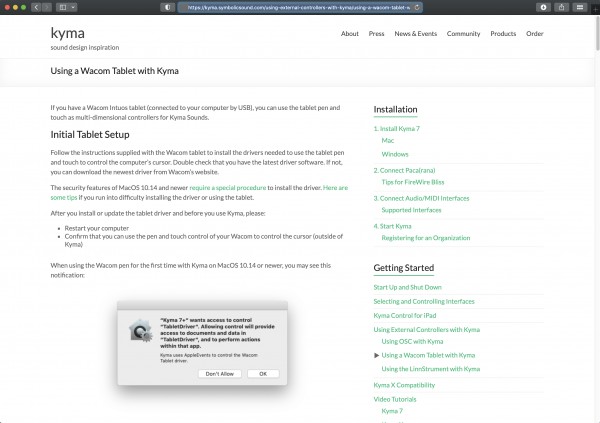Open the Community menu item

tap(463, 34)
